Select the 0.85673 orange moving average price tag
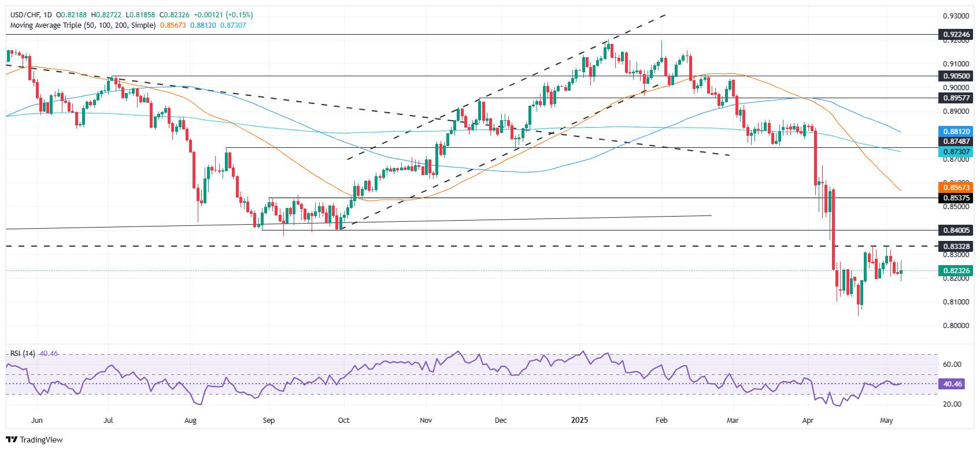The width and height of the screenshot is (980, 450). click(956, 188)
